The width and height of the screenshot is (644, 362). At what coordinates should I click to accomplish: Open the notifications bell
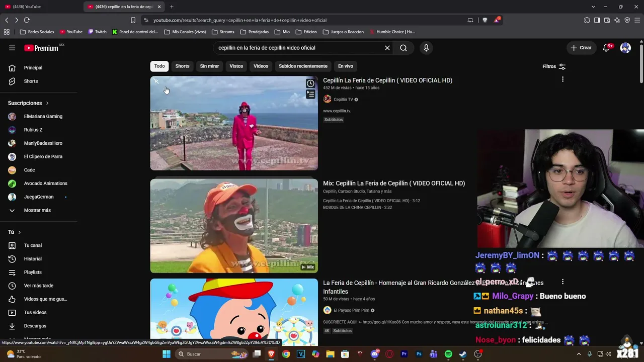(607, 48)
